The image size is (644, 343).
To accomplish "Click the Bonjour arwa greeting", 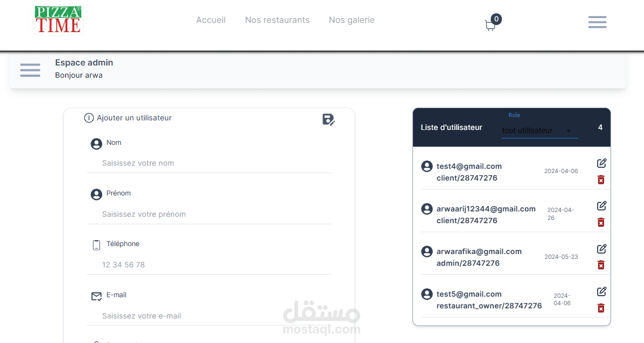I will coord(79,75).
